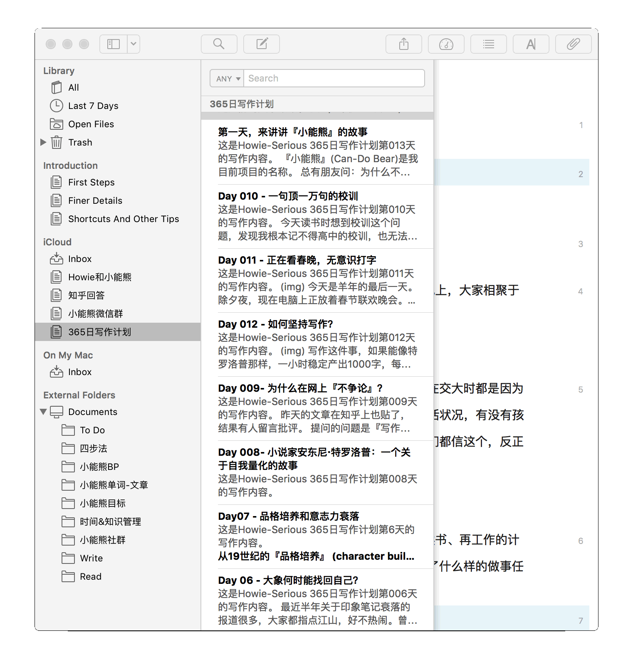Open First Steps group
This screenshot has height=672, width=633.
click(118, 182)
